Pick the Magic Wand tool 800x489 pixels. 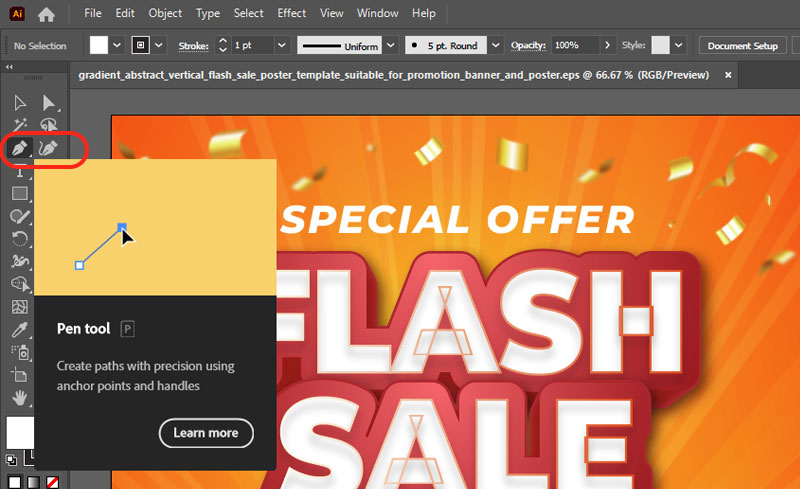[19, 125]
